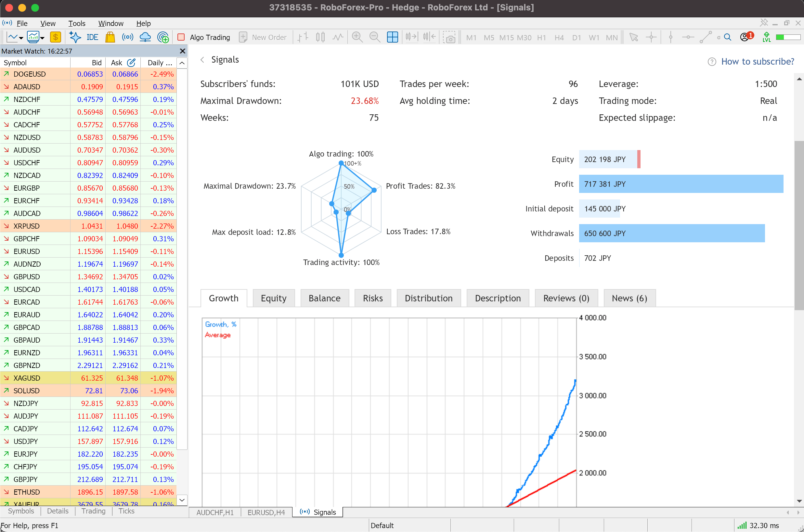Click the signals page vertical scrollbar thumb

pyautogui.click(x=799, y=225)
